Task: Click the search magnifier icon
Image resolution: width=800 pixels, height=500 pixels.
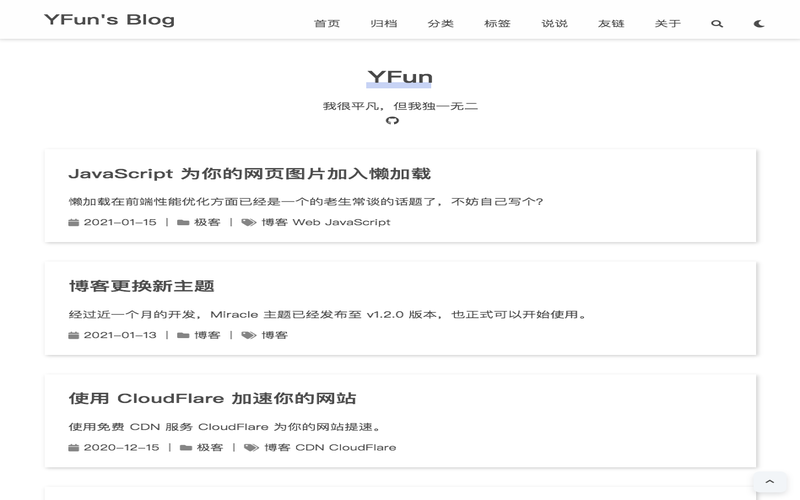Action: [x=717, y=24]
